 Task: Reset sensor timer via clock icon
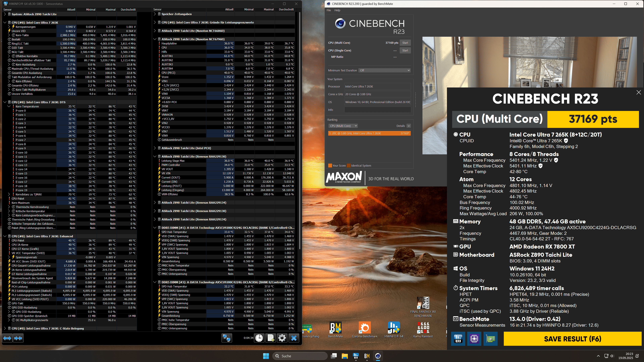click(x=259, y=338)
